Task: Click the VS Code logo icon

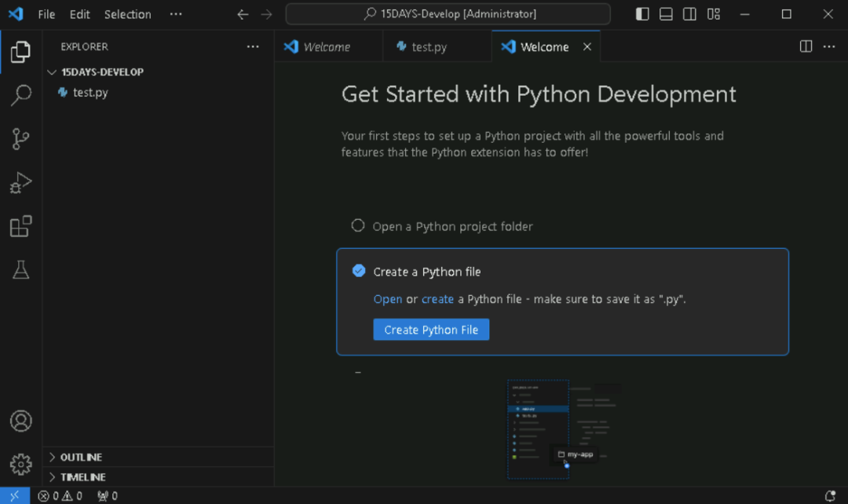Action: coord(16,14)
